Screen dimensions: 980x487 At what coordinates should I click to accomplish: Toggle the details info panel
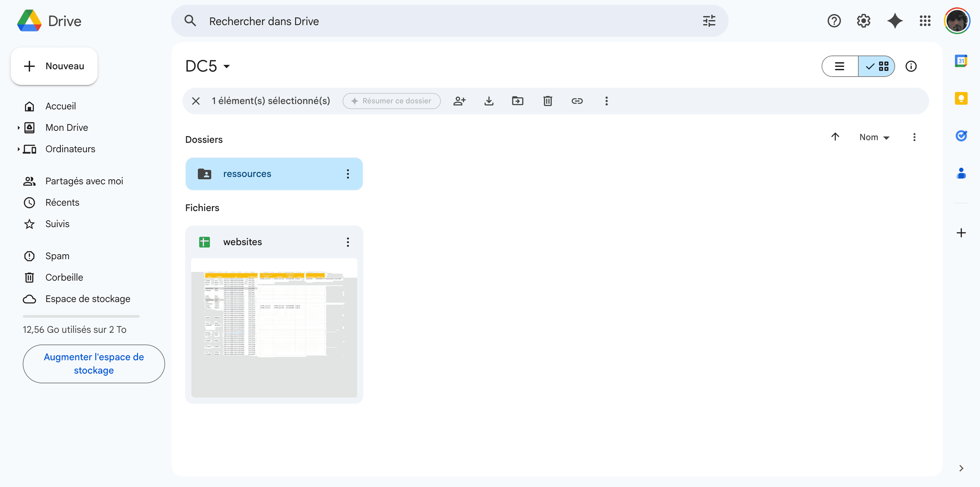(x=911, y=66)
